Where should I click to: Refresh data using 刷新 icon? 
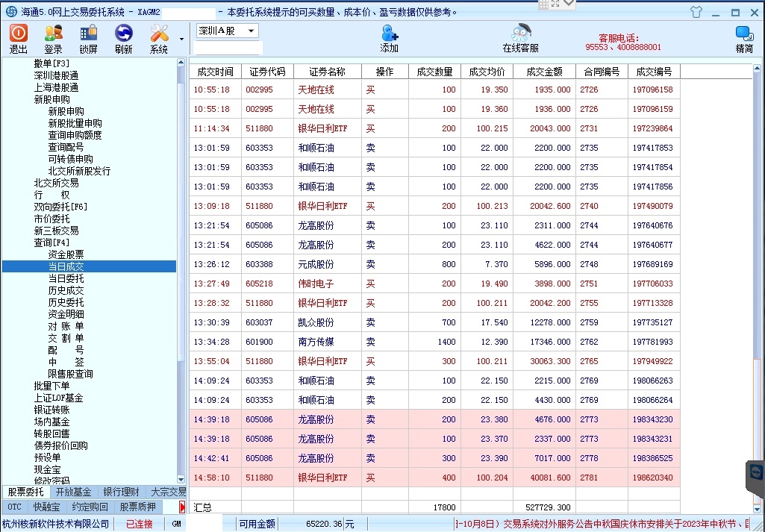click(x=123, y=38)
